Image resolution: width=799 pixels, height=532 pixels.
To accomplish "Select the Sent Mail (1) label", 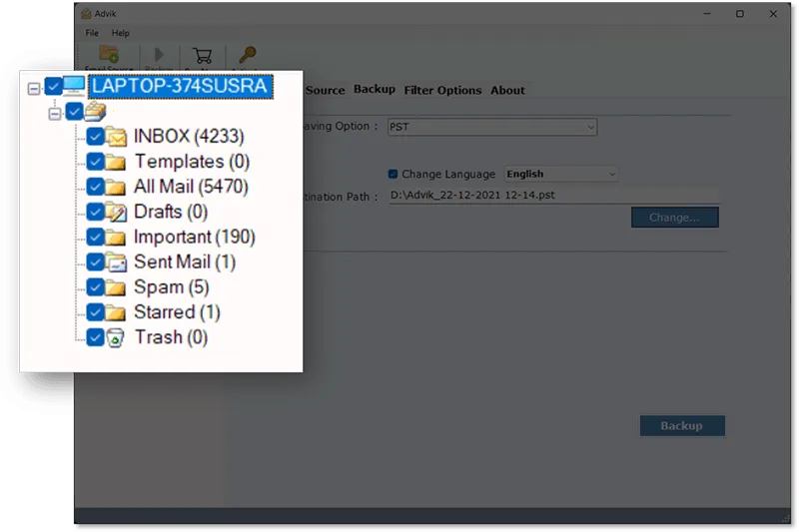I will point(185,263).
